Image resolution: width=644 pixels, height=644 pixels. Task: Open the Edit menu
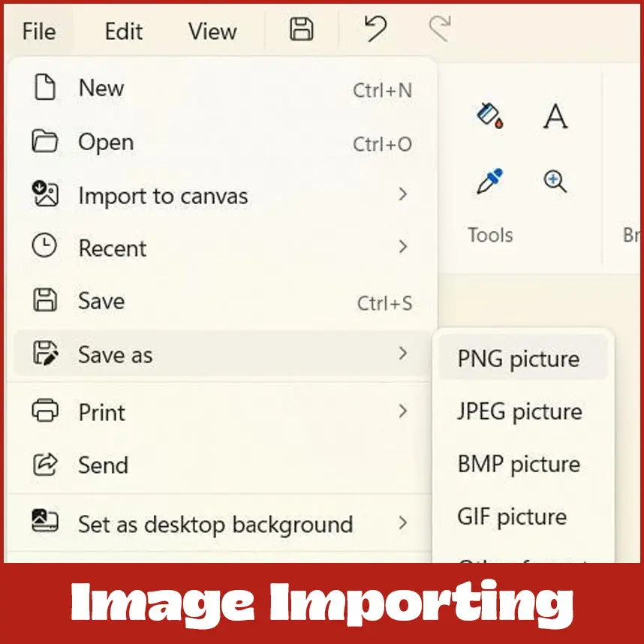124,32
